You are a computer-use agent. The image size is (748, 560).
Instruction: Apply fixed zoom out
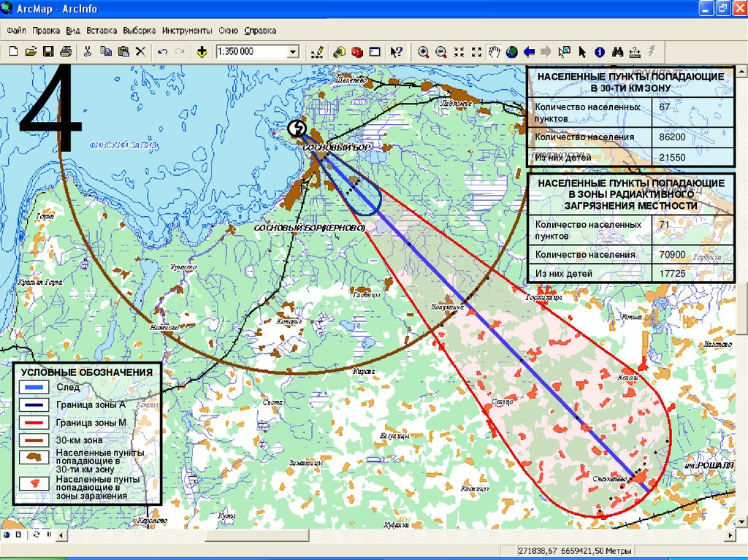476,52
